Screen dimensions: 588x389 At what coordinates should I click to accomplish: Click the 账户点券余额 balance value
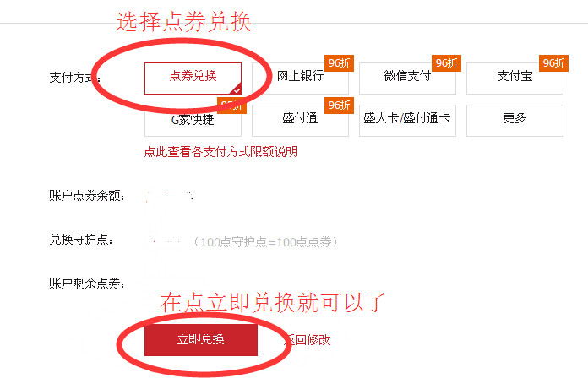[x=170, y=196]
